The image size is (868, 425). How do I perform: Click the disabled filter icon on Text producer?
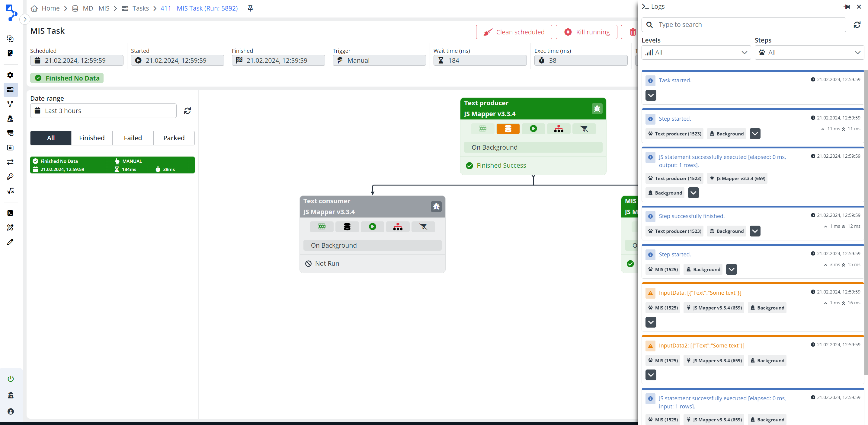pos(584,128)
